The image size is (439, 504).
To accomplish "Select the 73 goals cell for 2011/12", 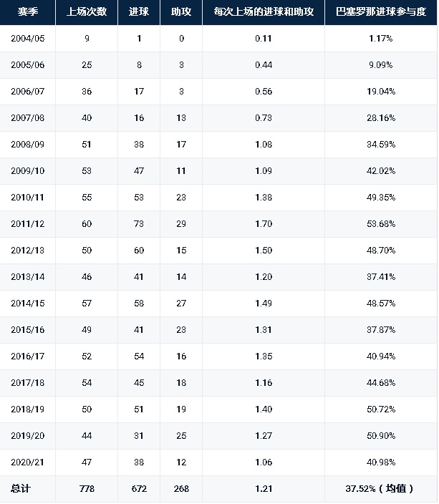I will [139, 224].
